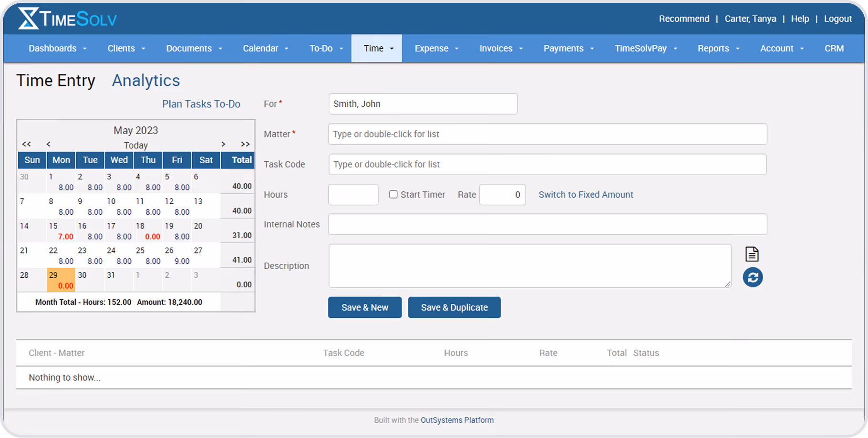Viewport: 868px width, 438px height.
Task: Click Switch to Fixed Amount link
Action: [586, 195]
